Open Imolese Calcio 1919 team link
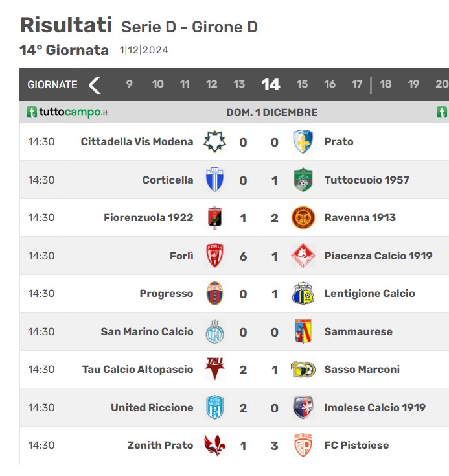 [x=375, y=407]
